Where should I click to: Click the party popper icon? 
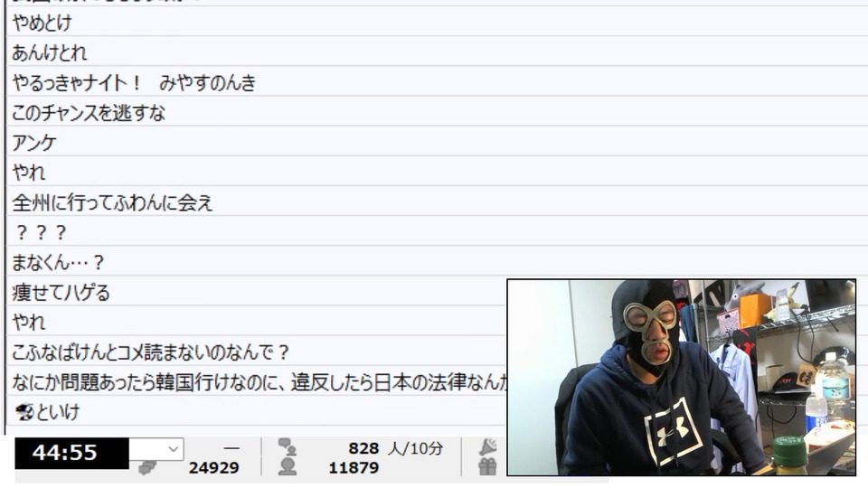coord(488,447)
